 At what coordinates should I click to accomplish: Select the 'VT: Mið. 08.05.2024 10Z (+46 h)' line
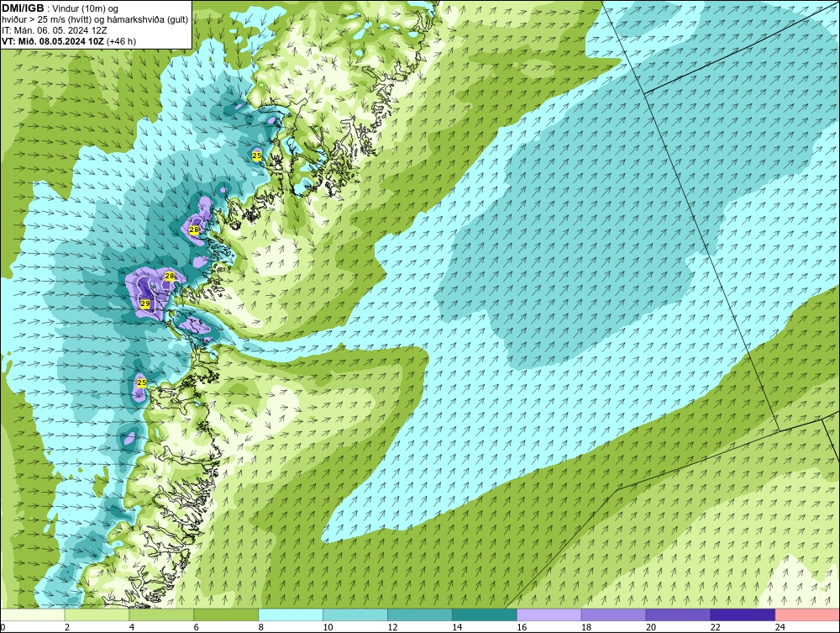(x=69, y=41)
